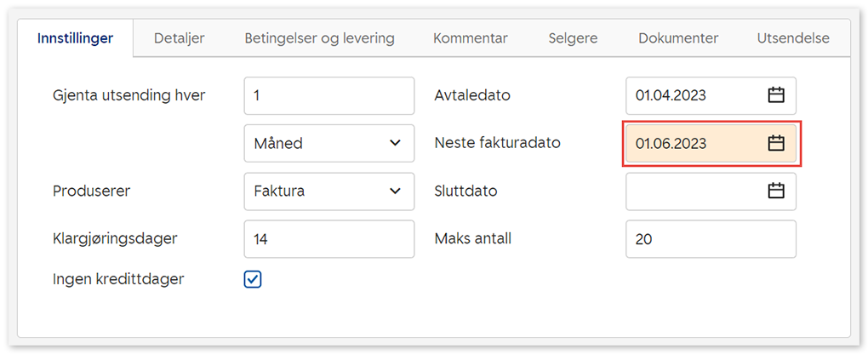Open the Betingelser og levering tab
Viewport: 868px width, 354px height.
click(x=319, y=38)
